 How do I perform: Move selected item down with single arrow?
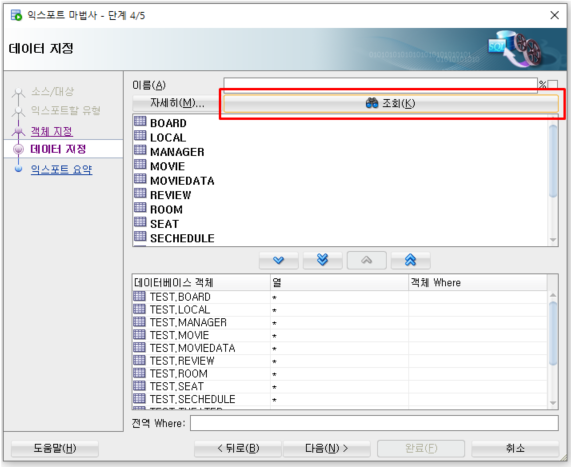click(x=279, y=260)
